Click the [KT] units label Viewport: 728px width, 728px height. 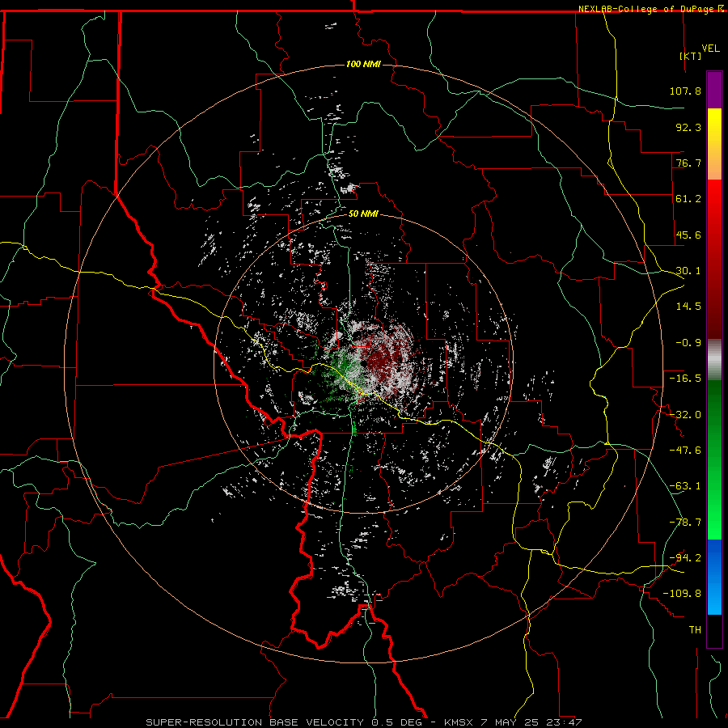pos(691,56)
